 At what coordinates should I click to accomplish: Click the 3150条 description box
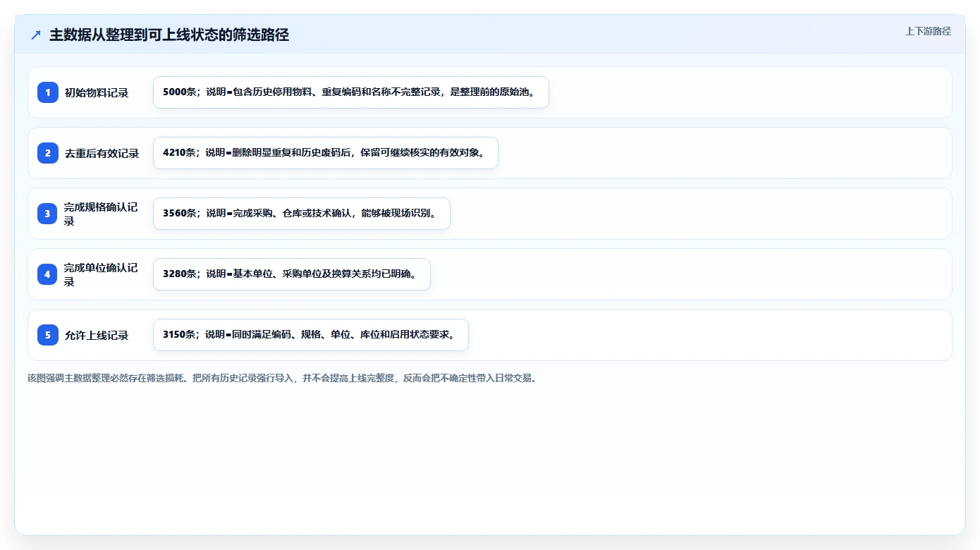click(311, 335)
